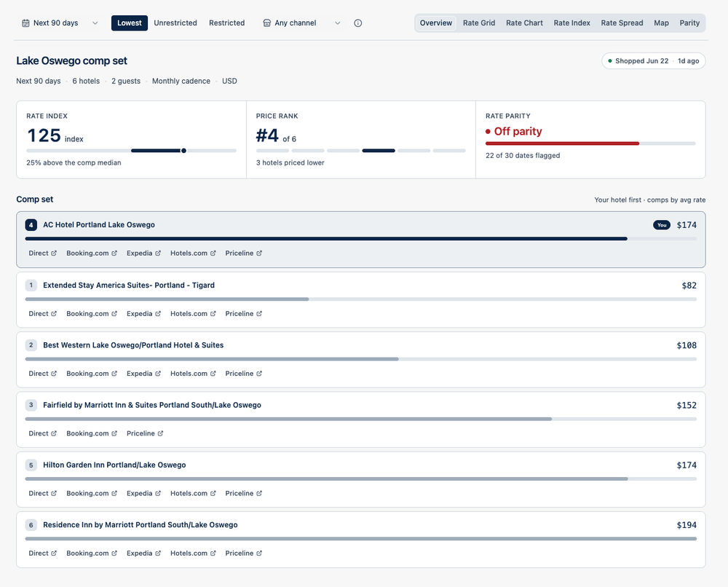Open the Extended Stay America Suites row
This screenshot has width=728, height=587.
(x=361, y=300)
